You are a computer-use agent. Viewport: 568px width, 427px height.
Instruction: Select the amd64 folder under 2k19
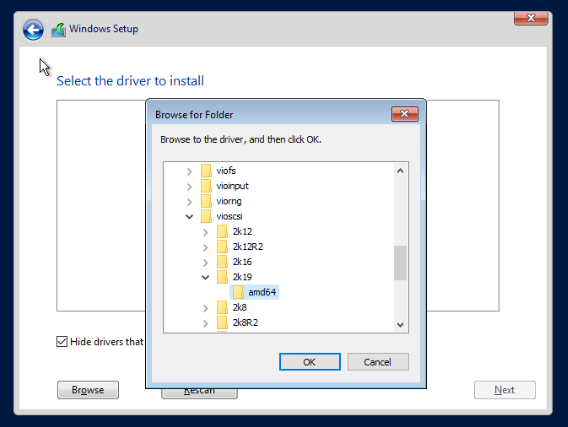pyautogui.click(x=254, y=292)
